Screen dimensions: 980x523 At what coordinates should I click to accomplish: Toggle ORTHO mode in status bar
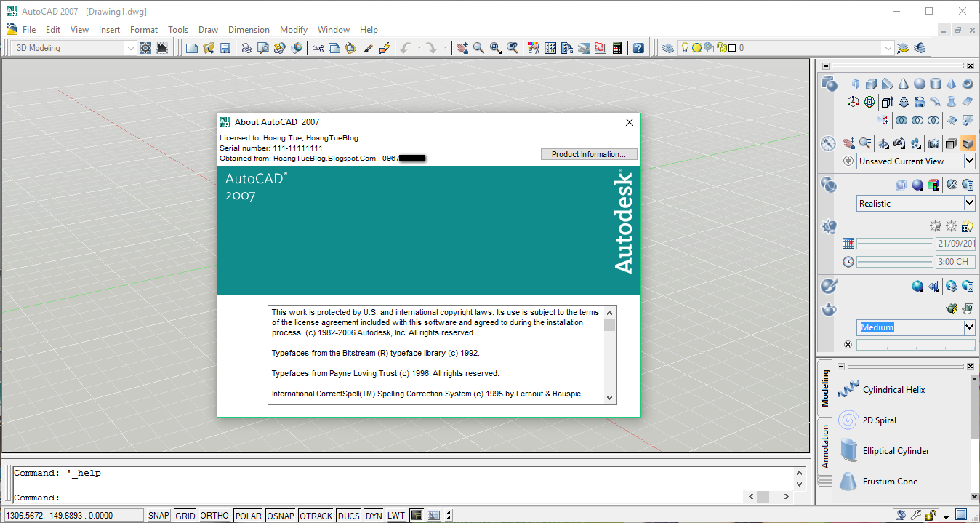point(214,516)
